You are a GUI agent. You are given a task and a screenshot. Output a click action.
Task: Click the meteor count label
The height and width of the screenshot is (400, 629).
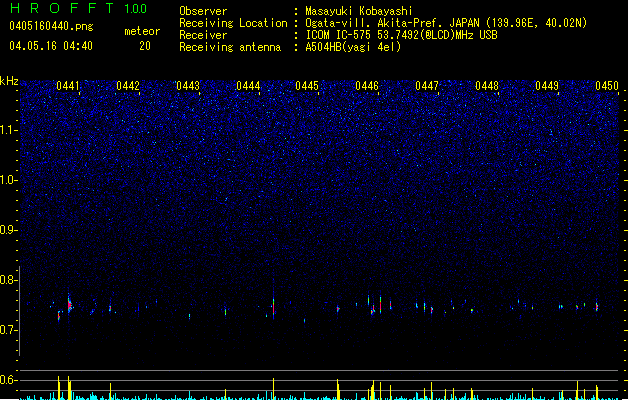pyautogui.click(x=142, y=31)
